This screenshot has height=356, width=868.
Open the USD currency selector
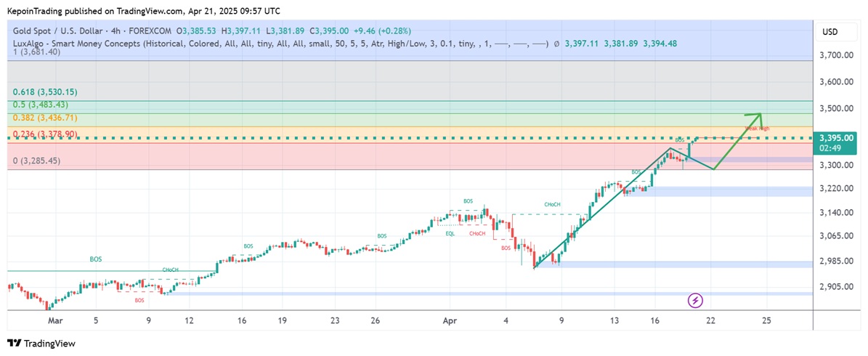click(830, 32)
